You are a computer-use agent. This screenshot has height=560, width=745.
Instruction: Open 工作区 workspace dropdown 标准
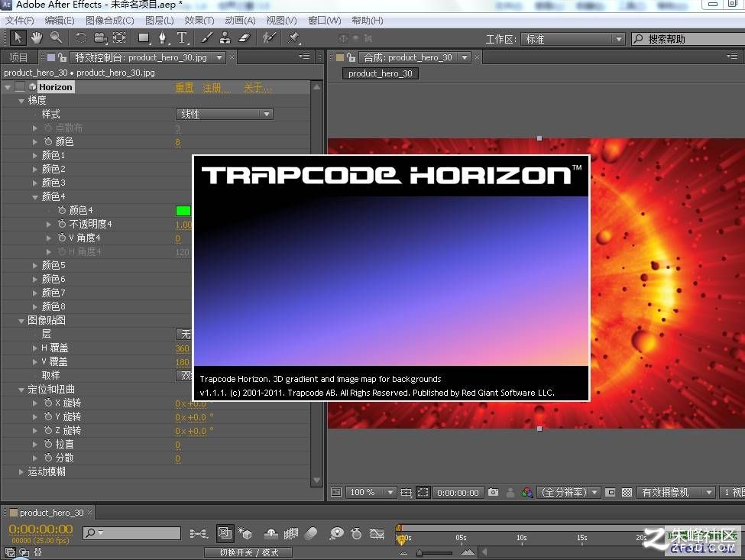(572, 39)
